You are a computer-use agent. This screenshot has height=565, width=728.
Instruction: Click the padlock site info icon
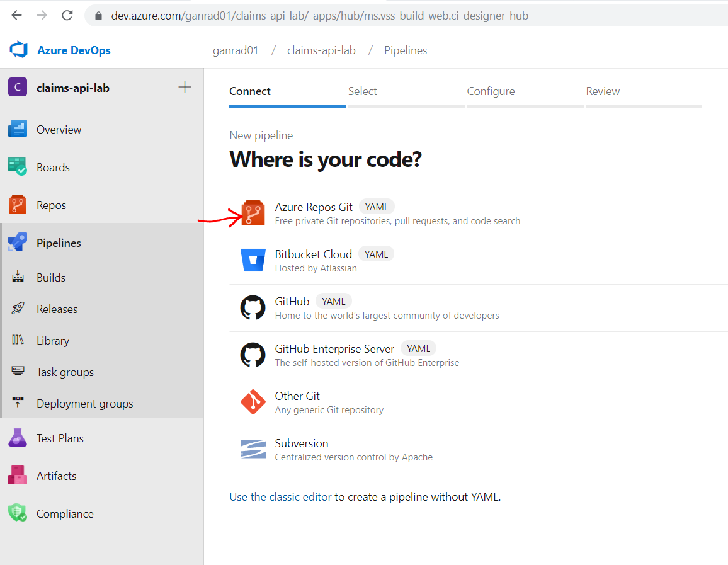[98, 16]
